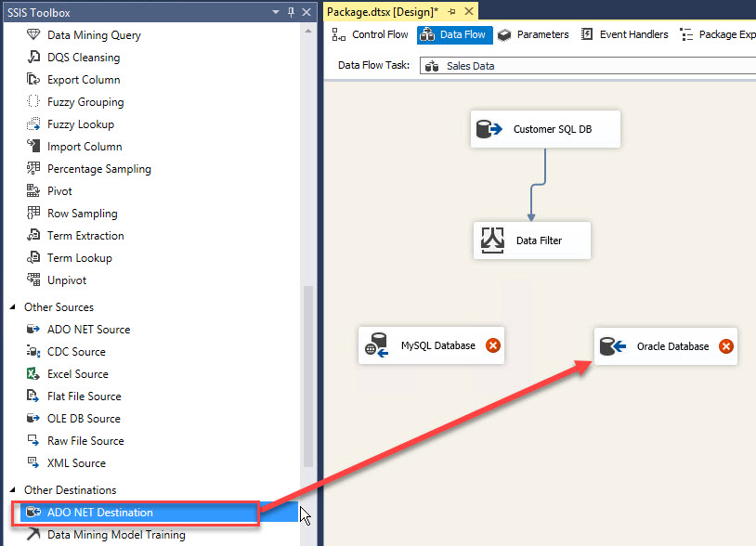
Task: Click the Percentage Sampling icon
Action: (33, 168)
